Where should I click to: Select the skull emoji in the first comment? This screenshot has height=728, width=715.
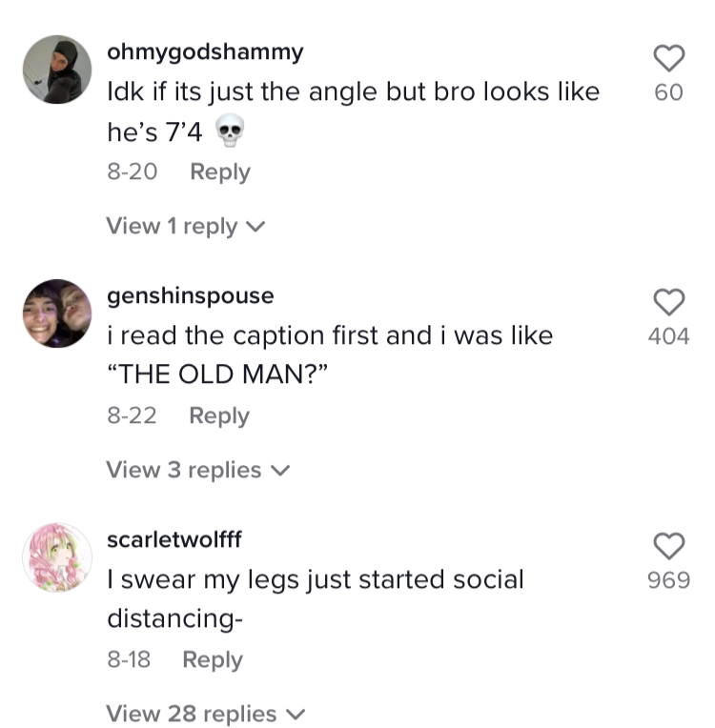point(230,131)
